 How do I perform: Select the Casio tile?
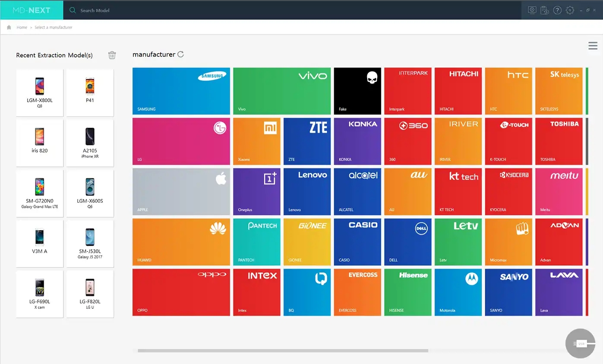click(357, 242)
